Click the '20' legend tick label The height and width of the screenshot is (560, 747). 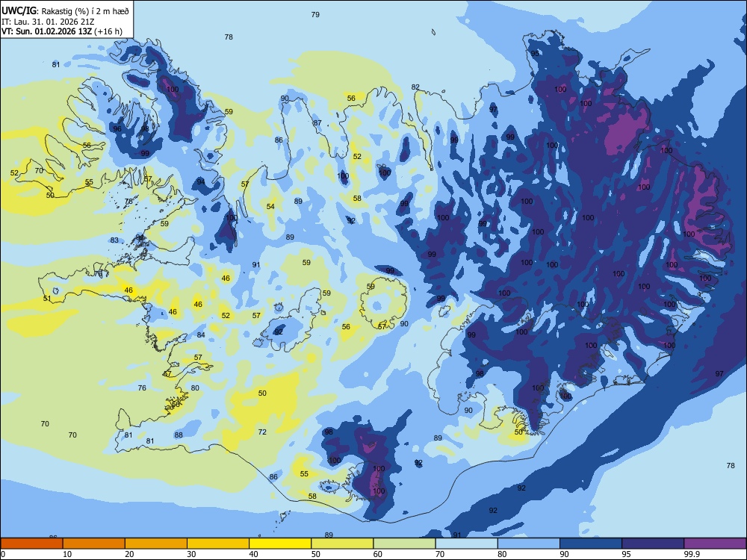(x=129, y=554)
